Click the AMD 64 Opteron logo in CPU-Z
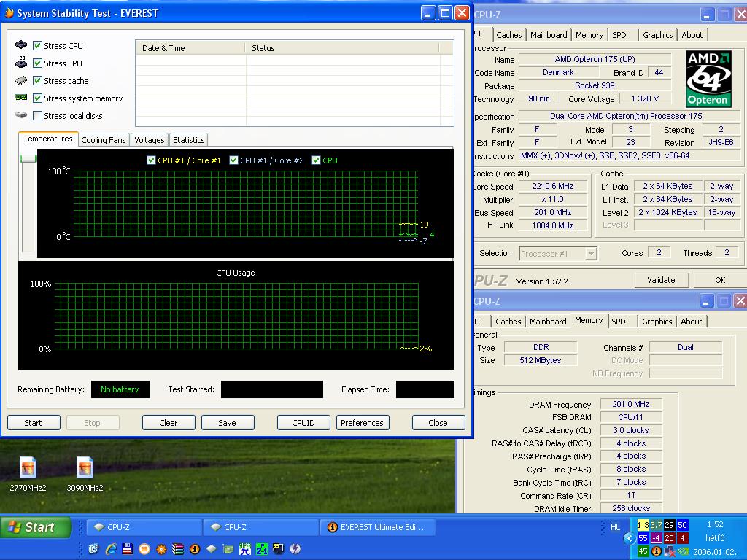The height and width of the screenshot is (560, 747). (x=708, y=79)
